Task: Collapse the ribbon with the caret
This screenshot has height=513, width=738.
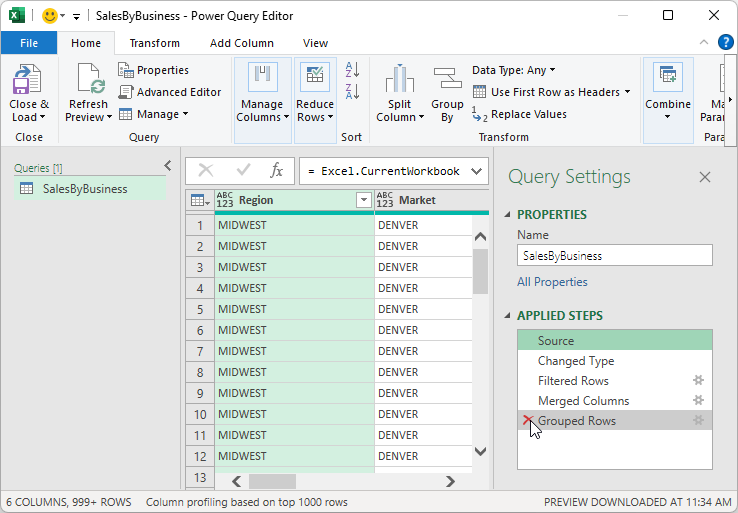Action: [x=704, y=42]
